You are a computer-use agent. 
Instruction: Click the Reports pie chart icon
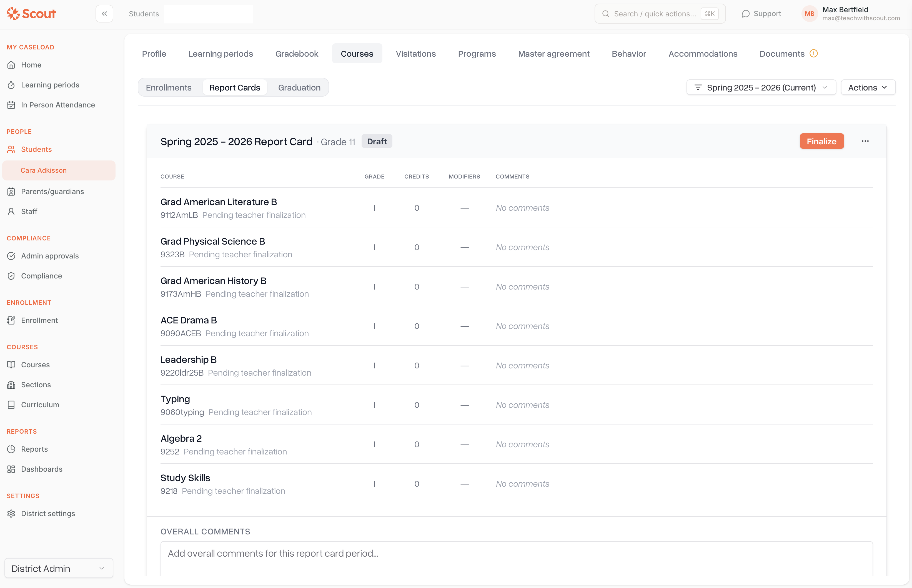coord(11,449)
